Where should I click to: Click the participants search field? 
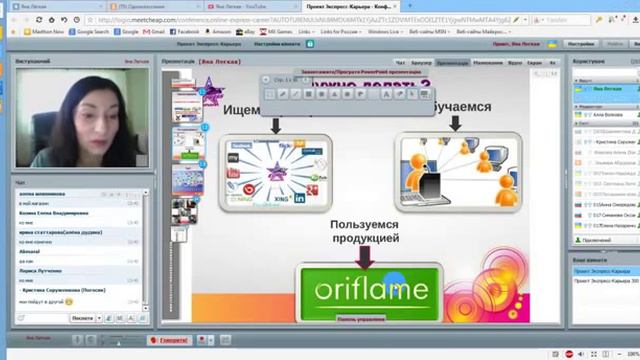point(606,72)
